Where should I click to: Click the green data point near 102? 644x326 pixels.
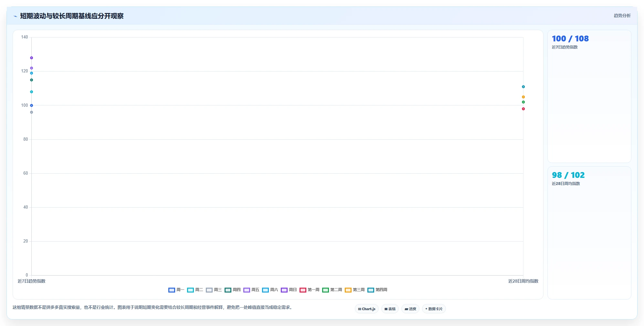pos(523,102)
